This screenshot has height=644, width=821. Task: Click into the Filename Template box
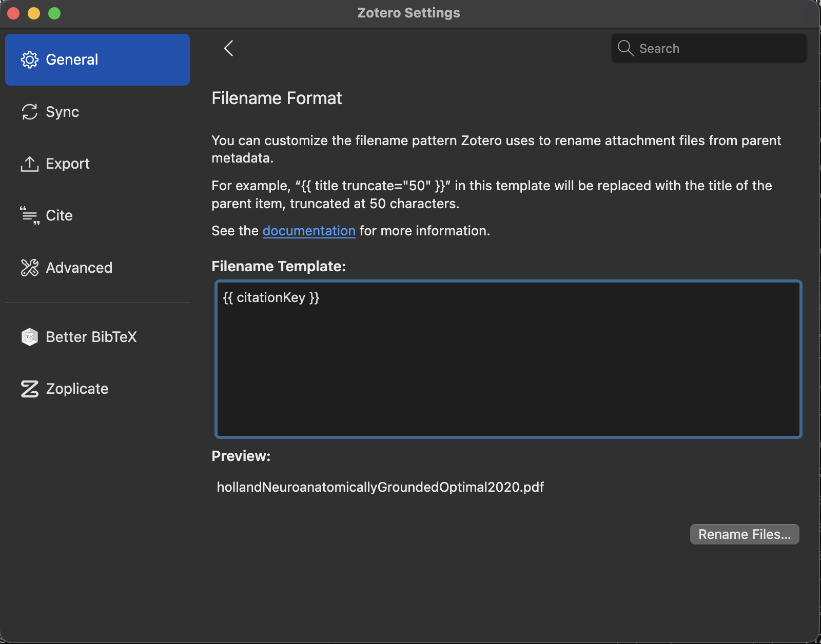tap(509, 359)
